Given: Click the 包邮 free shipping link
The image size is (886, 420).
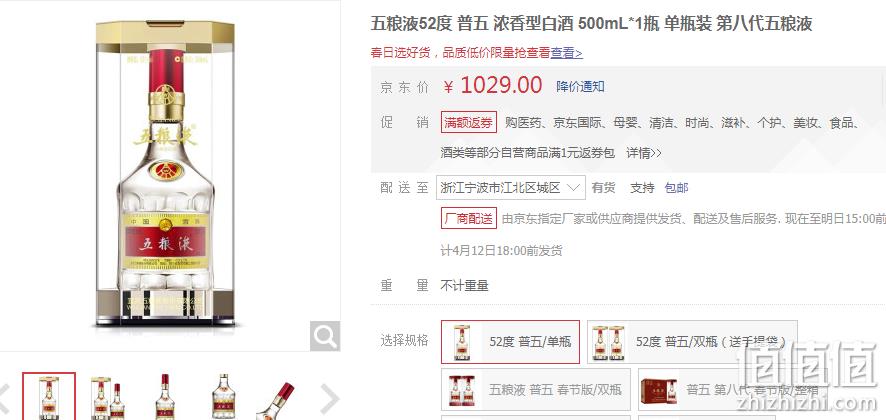Looking at the screenshot, I should [676, 188].
